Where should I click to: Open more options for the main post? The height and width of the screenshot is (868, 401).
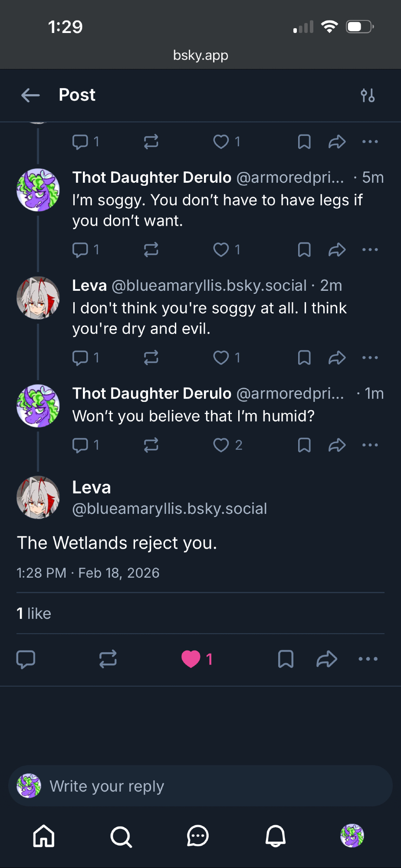pos(368,659)
